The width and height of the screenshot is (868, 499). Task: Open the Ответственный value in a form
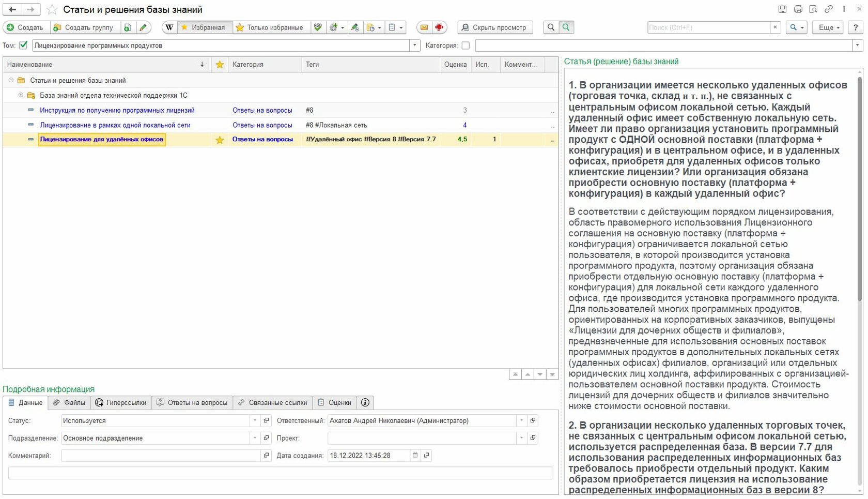(533, 421)
